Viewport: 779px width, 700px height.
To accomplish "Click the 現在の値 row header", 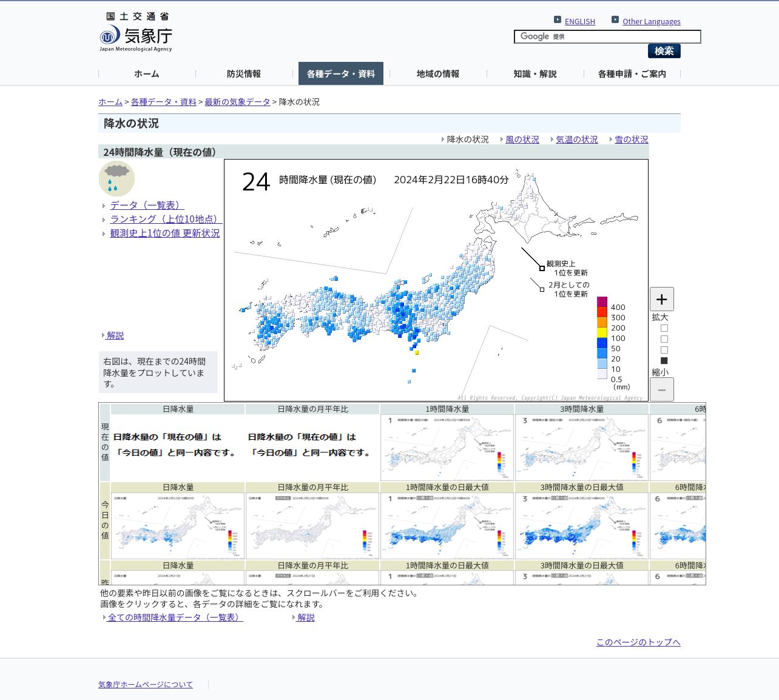I will [x=105, y=442].
